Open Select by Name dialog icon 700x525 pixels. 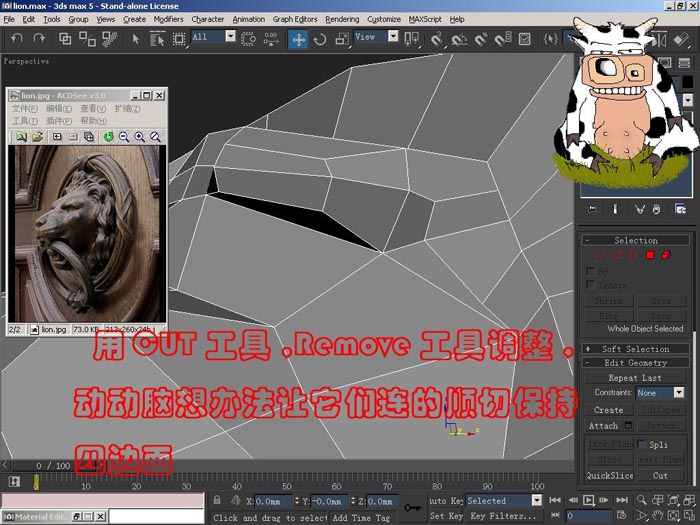tap(157, 39)
